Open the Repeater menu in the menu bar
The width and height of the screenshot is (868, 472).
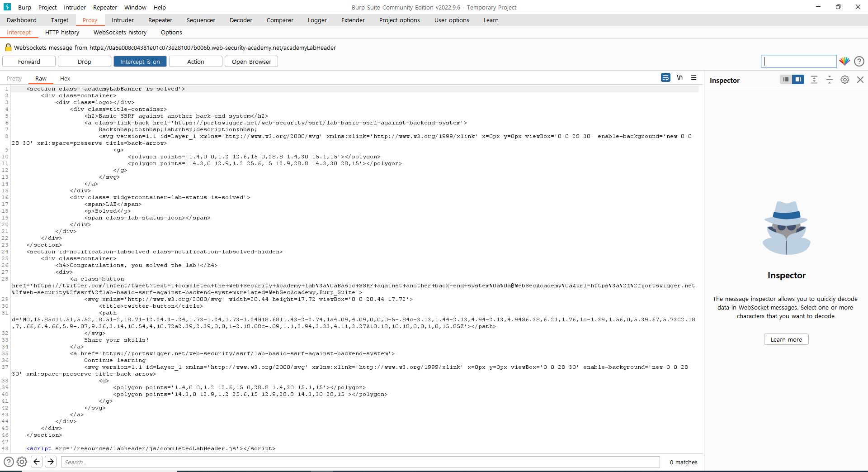(105, 7)
